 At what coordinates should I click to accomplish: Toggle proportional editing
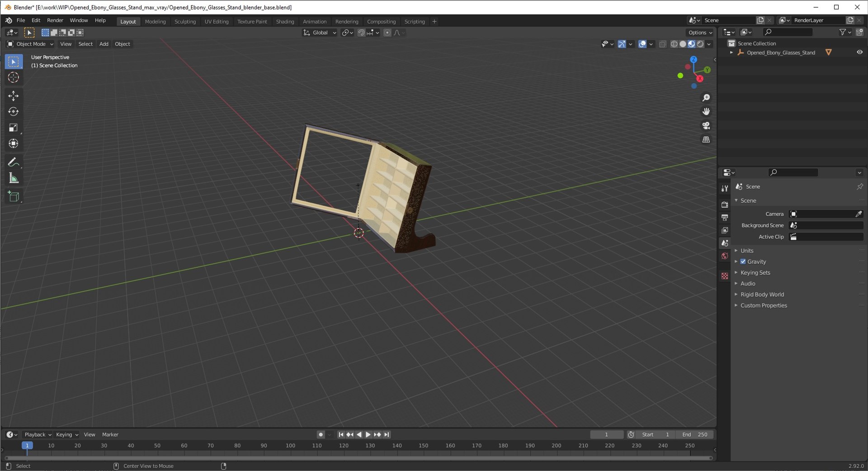coord(387,33)
